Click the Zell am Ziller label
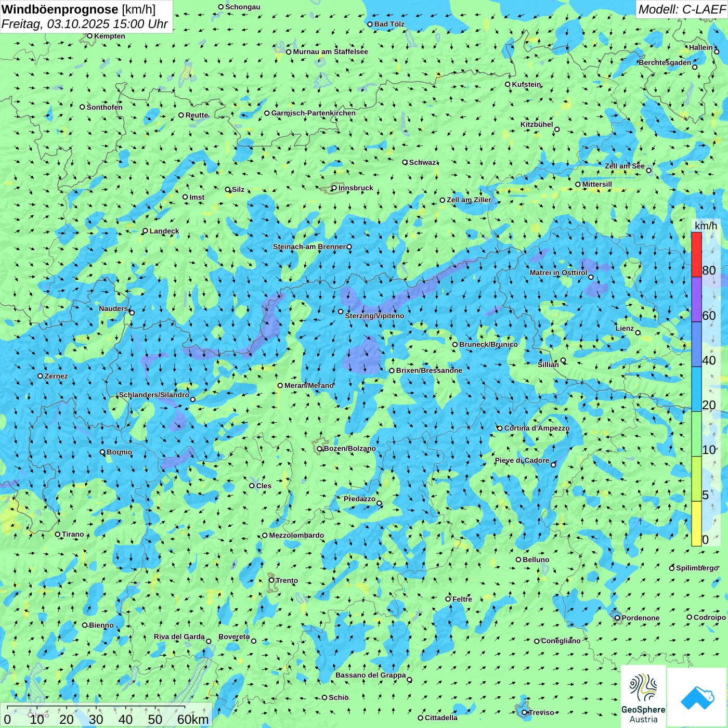Image resolution: width=728 pixels, height=728 pixels. pos(469,200)
